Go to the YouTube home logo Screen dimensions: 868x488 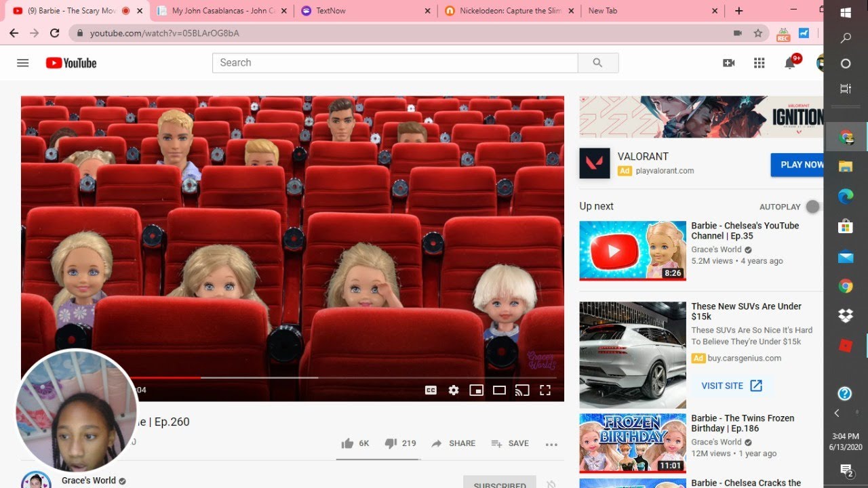click(x=71, y=63)
